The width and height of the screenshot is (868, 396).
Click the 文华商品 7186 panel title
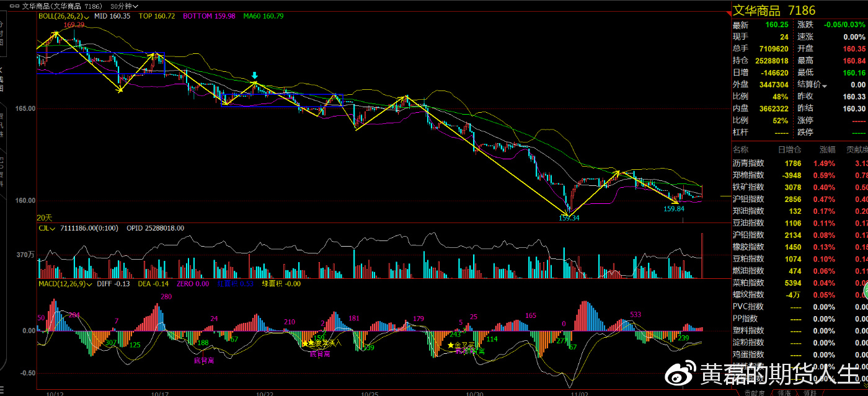774,10
